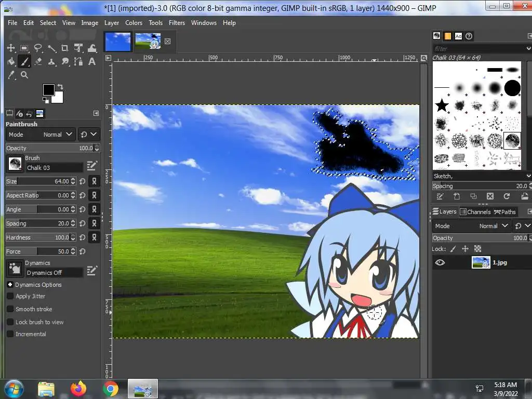The image size is (532, 399).
Task: Expand Dynamics Options section
Action: [x=10, y=285]
